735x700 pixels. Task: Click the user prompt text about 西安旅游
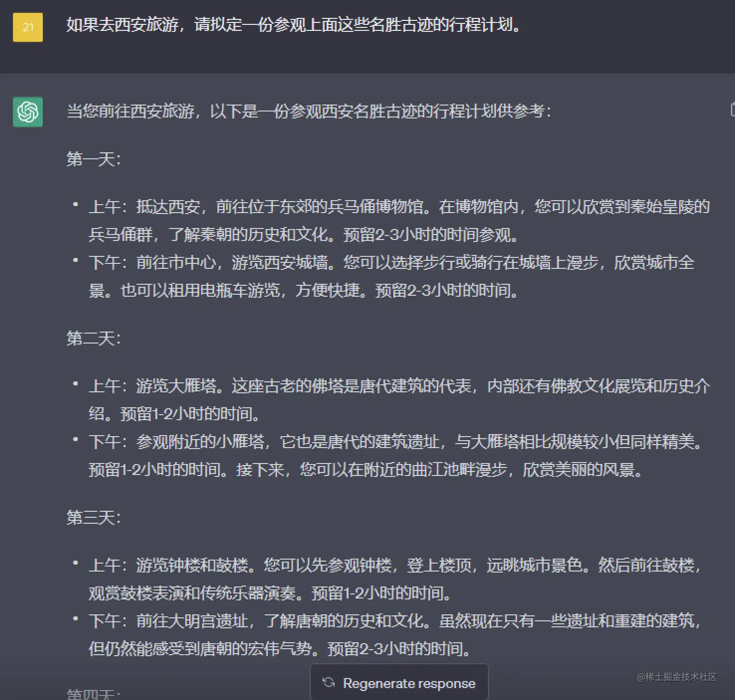(x=294, y=25)
